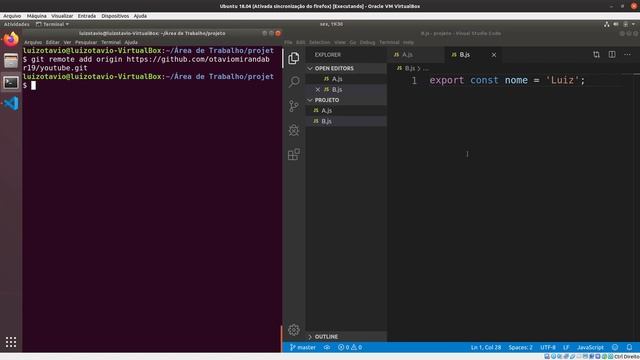
Task: Open the errors and warnings counter
Action: click(x=350, y=347)
